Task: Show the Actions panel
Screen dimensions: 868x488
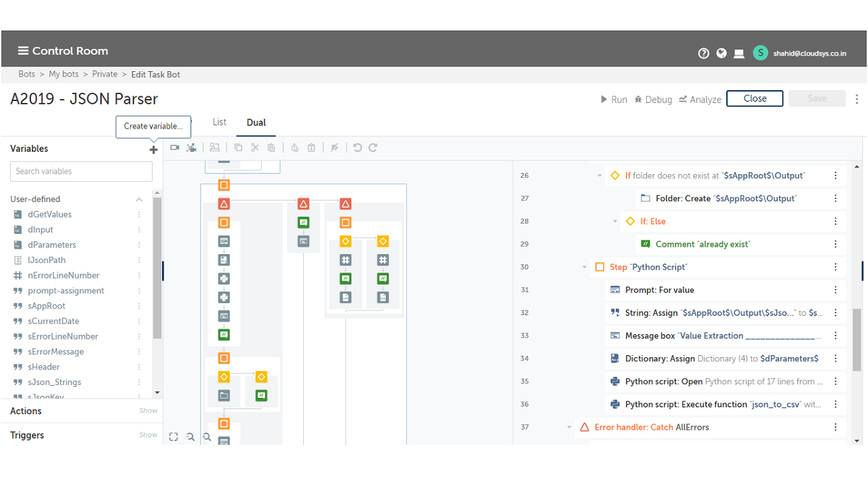Action: pos(149,411)
